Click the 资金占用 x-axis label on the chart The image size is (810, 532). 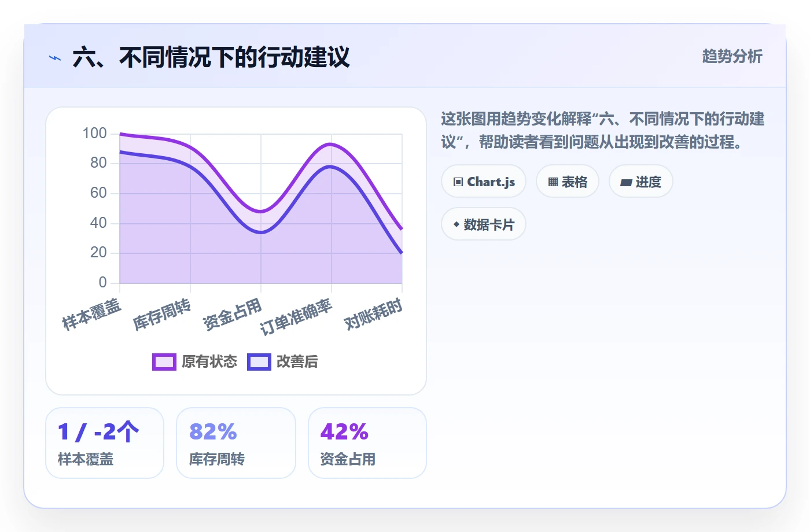tap(233, 314)
